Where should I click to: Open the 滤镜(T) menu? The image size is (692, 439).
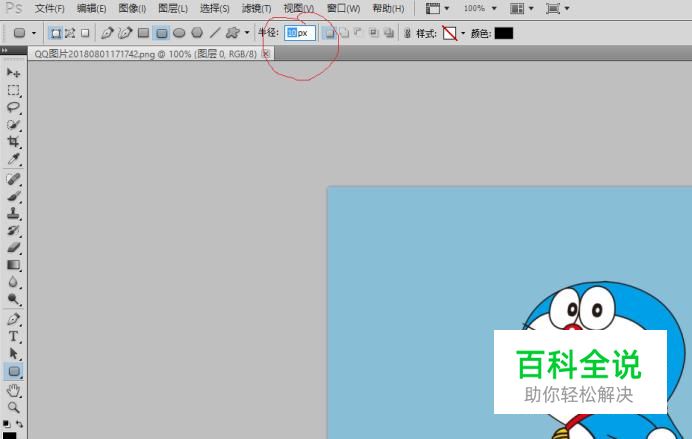click(x=256, y=8)
